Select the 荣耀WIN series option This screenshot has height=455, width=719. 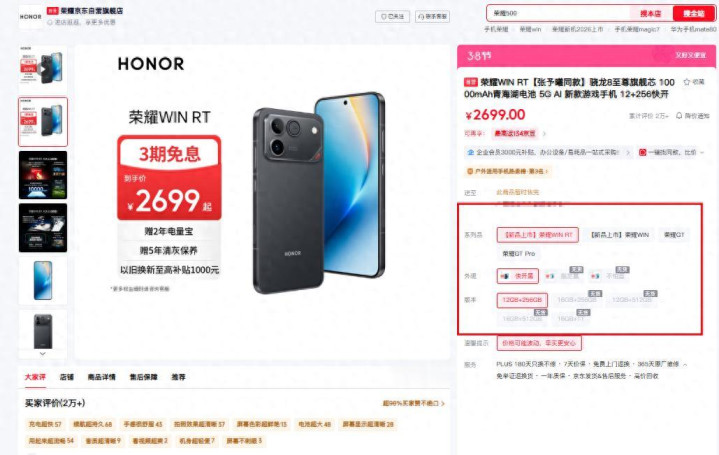pos(619,234)
